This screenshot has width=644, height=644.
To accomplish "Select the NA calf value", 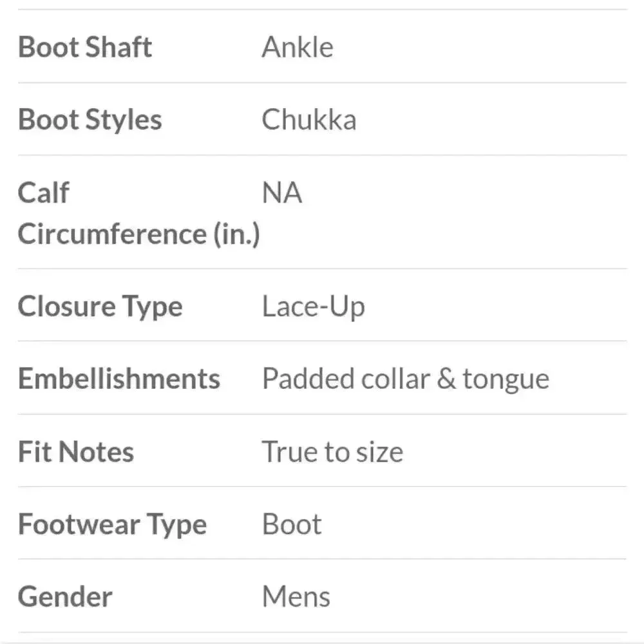I will pyautogui.click(x=281, y=193).
